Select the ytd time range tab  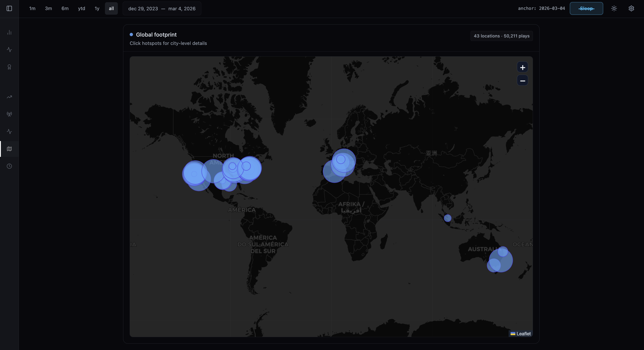coord(82,8)
